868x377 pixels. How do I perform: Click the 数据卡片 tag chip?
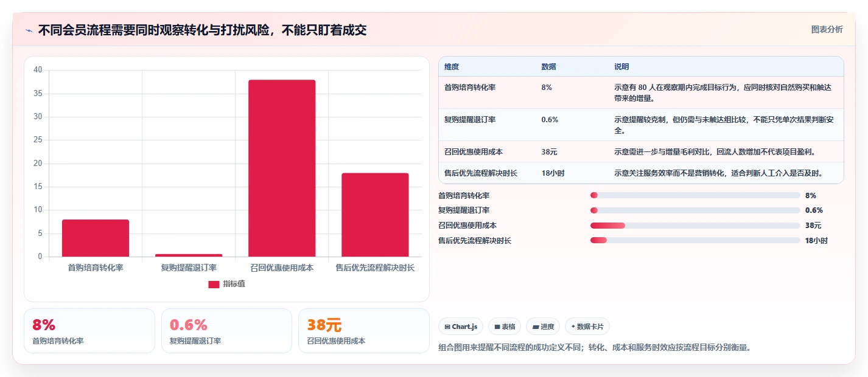[587, 327]
